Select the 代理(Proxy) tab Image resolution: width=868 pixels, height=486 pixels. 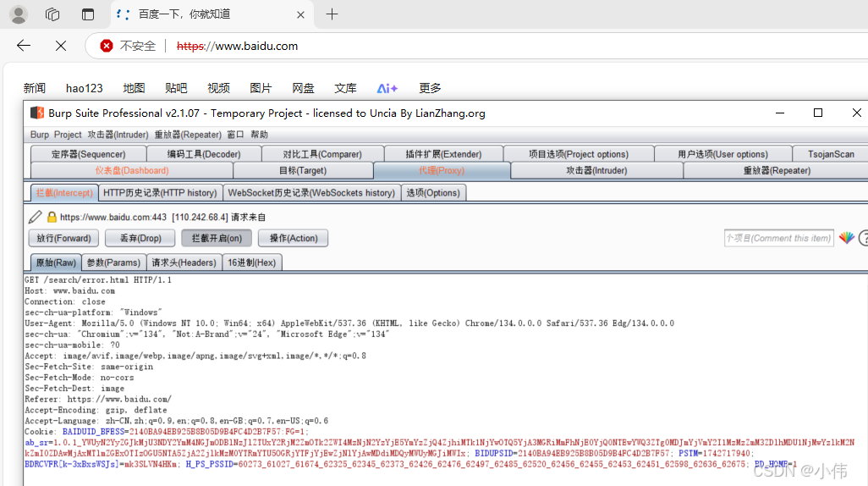[x=442, y=171]
